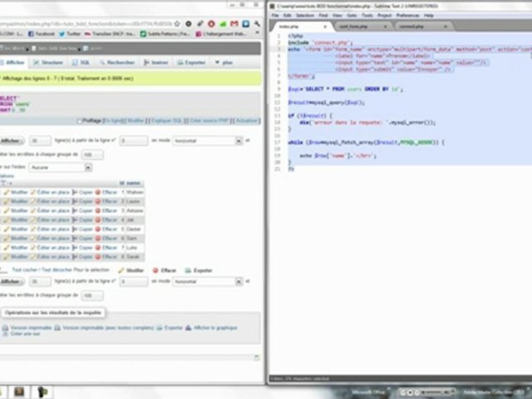Viewport: 532px width, 399px height.
Task: Click the Actualiser link
Action: tap(247, 121)
